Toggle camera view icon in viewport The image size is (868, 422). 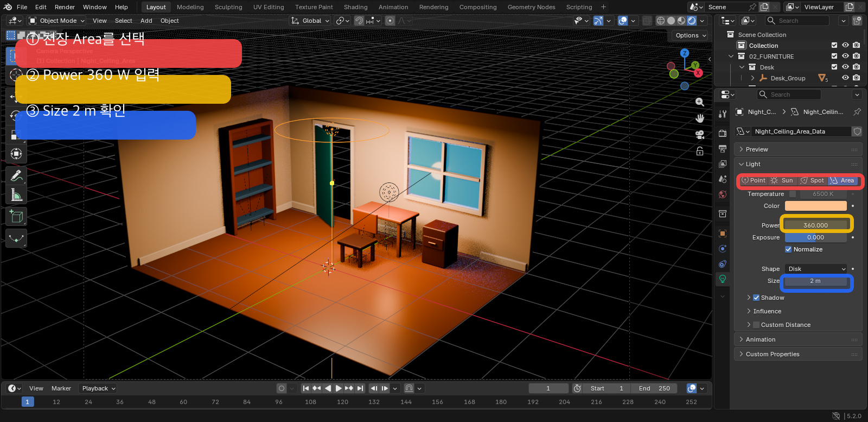700,135
